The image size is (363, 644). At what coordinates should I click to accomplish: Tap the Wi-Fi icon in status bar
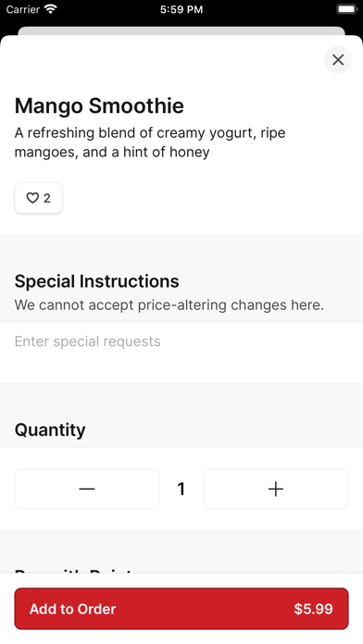point(51,9)
